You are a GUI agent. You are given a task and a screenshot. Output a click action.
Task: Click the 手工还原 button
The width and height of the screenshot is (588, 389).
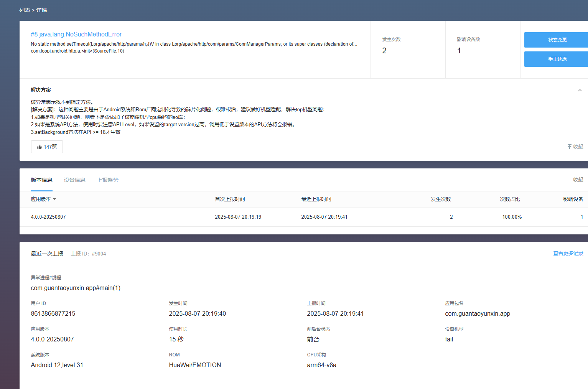(x=556, y=59)
